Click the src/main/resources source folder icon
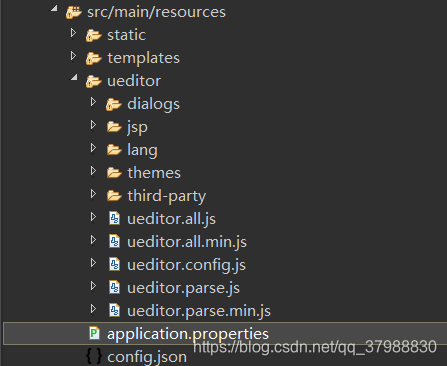447x366 pixels. point(74,12)
